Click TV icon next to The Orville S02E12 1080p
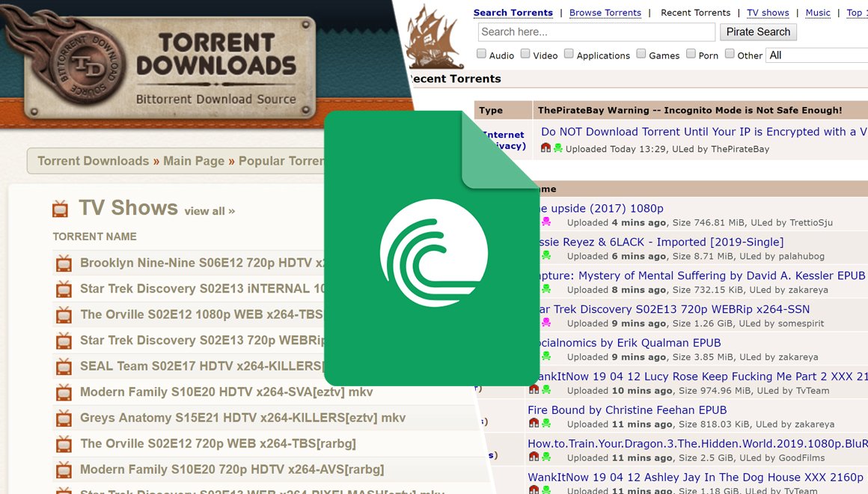868x494 pixels. [x=64, y=315]
